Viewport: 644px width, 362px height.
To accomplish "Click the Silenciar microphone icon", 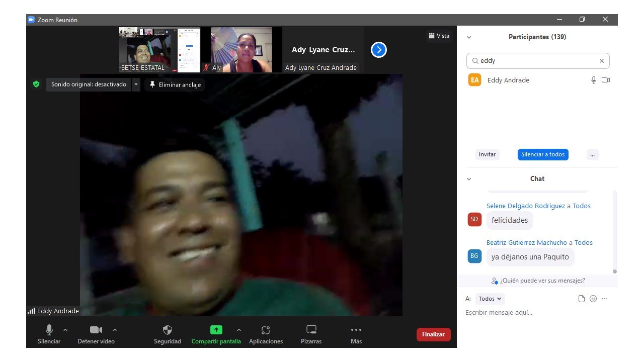I will pyautogui.click(x=49, y=330).
